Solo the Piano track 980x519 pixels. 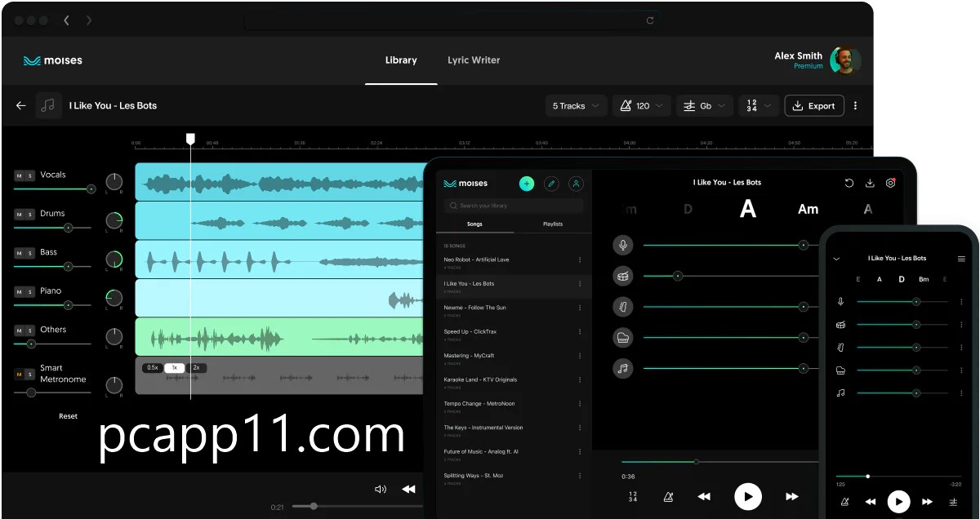(30, 292)
